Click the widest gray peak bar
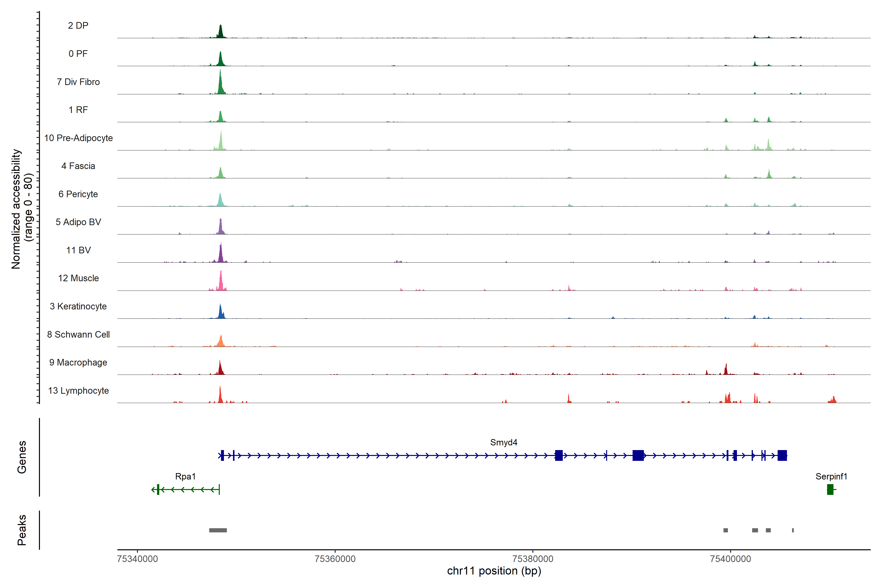The height and width of the screenshot is (588, 882). coord(218,530)
